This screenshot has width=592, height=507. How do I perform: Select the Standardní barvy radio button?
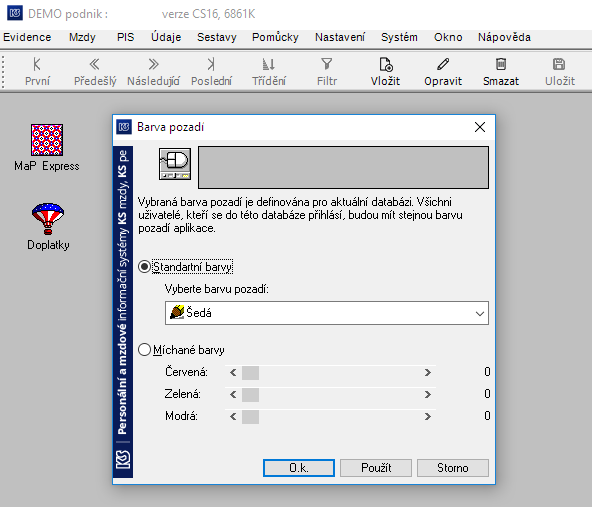coord(144,267)
